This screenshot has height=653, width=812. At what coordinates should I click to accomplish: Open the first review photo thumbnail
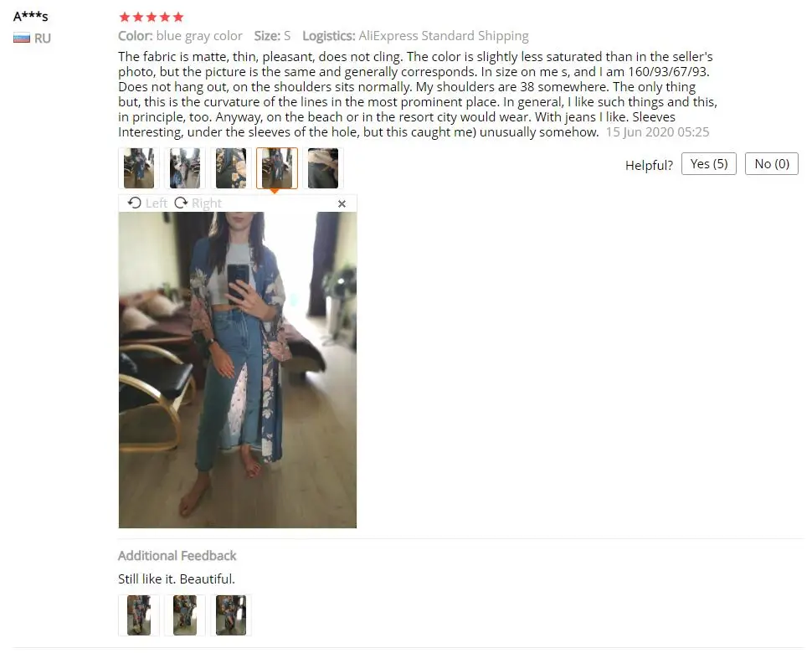point(139,168)
